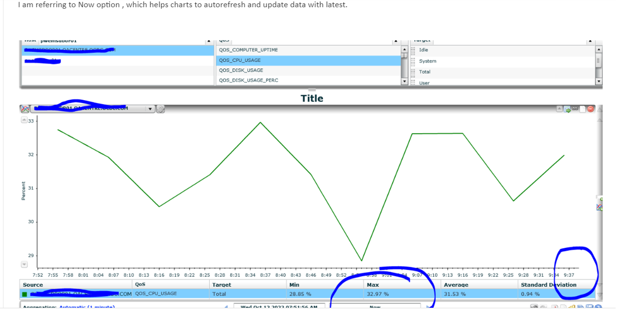
Task: Click the blank page icon in chart header
Action: tap(583, 109)
